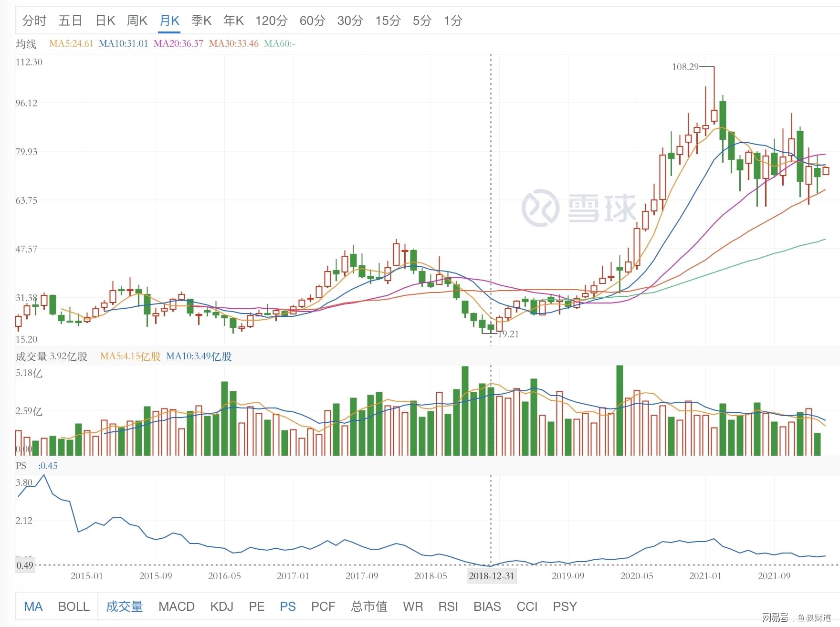
Task: Show the PCF indicator
Action: click(323, 606)
